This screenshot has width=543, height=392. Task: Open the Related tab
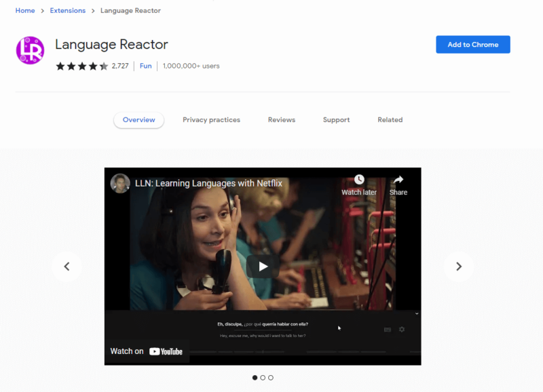[x=390, y=120]
